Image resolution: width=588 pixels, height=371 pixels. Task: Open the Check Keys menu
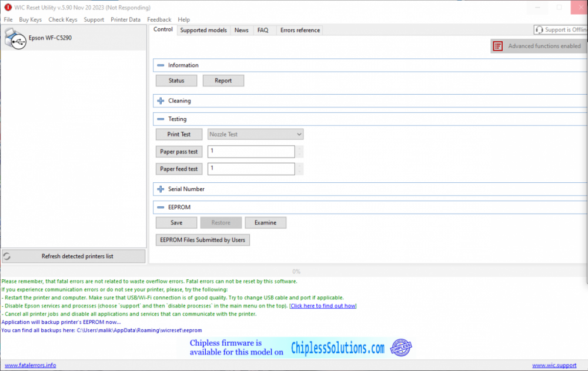click(63, 19)
